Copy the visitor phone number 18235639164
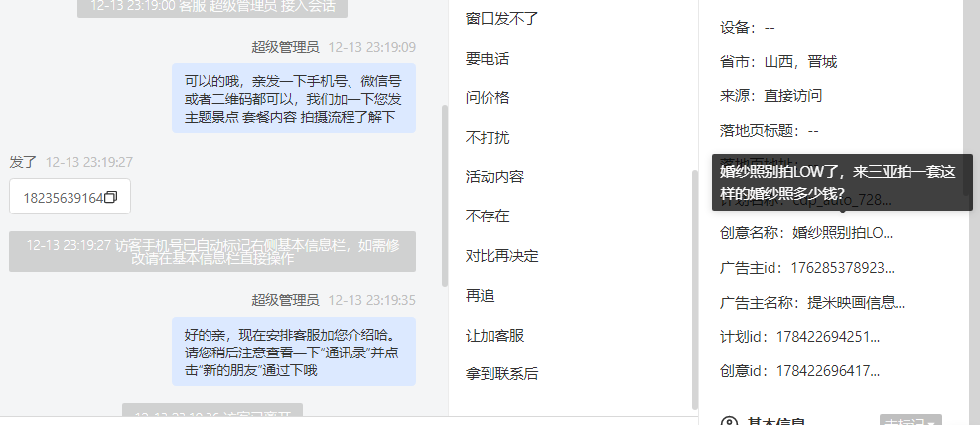This screenshot has height=425, width=980. pos(111,198)
